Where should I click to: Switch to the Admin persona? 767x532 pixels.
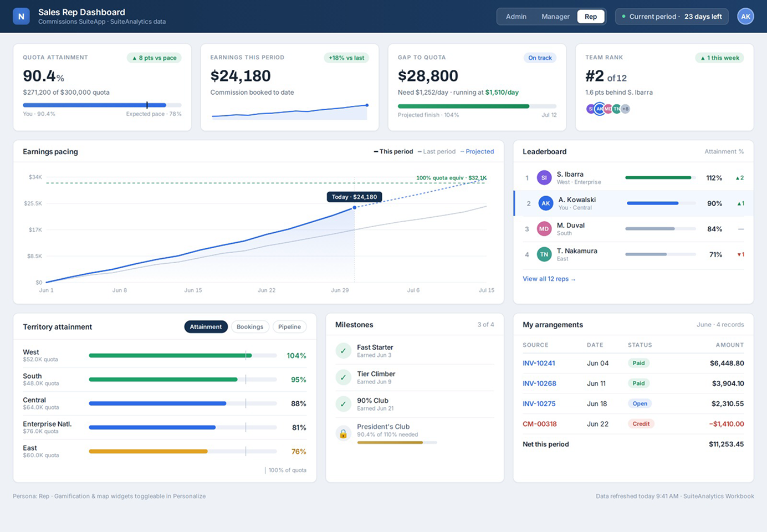click(516, 17)
